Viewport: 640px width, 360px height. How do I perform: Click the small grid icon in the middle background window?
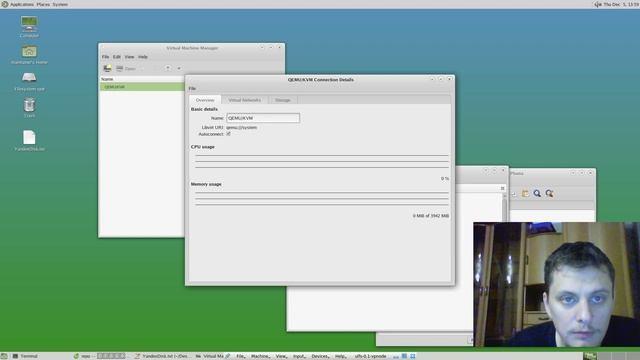click(502, 188)
